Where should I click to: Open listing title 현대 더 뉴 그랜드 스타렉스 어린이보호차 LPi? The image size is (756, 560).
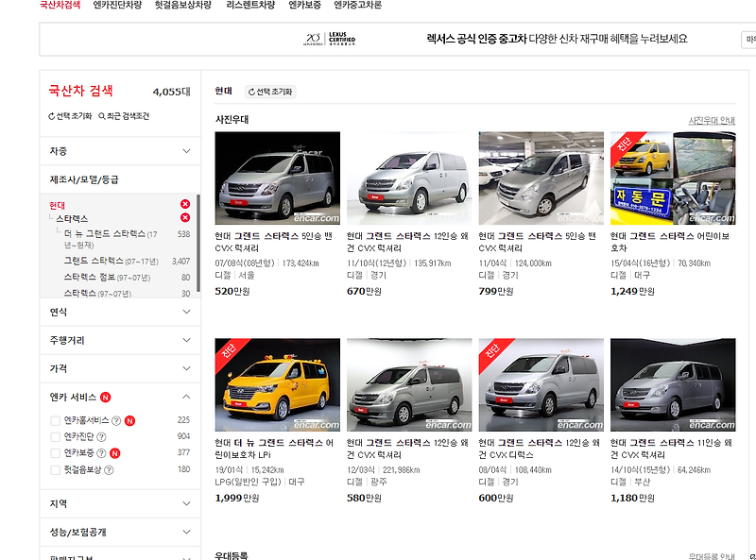(274, 449)
